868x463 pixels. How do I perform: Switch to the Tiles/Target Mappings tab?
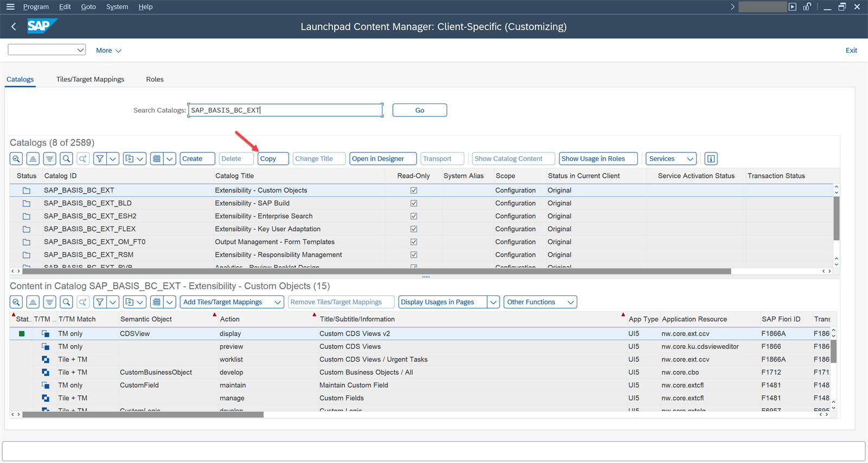[x=90, y=79]
